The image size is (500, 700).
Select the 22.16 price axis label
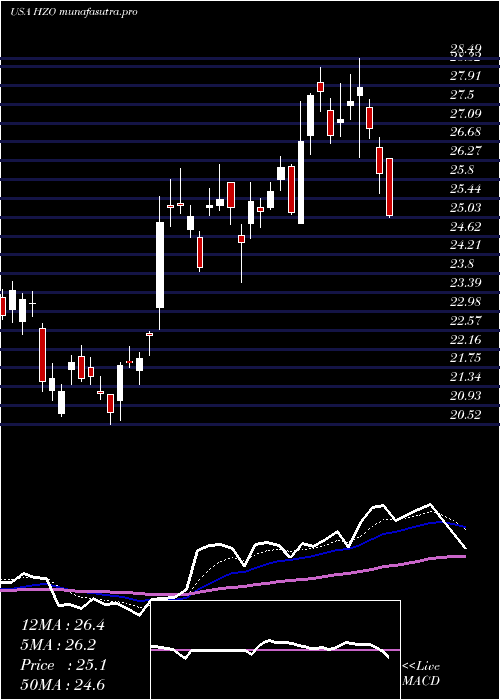466,340
